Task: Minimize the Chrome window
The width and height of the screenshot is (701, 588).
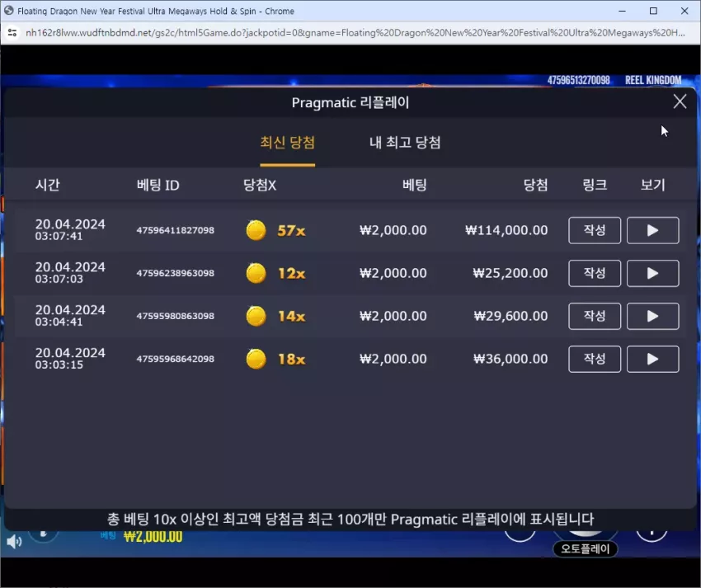Action: click(x=622, y=11)
